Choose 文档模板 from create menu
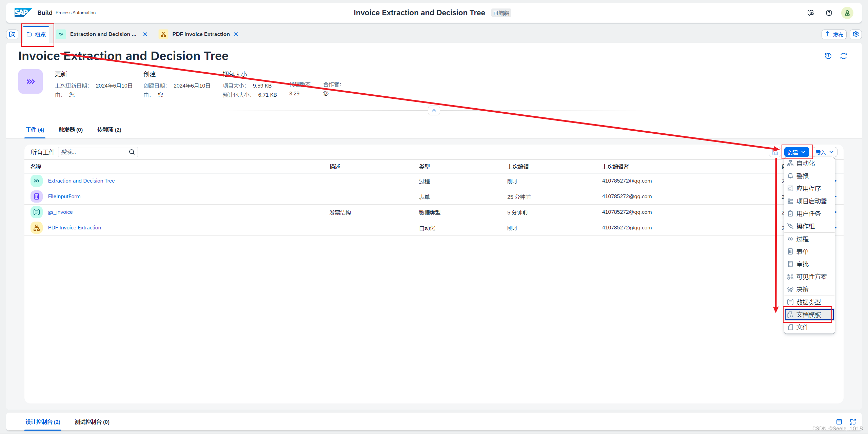 point(810,315)
